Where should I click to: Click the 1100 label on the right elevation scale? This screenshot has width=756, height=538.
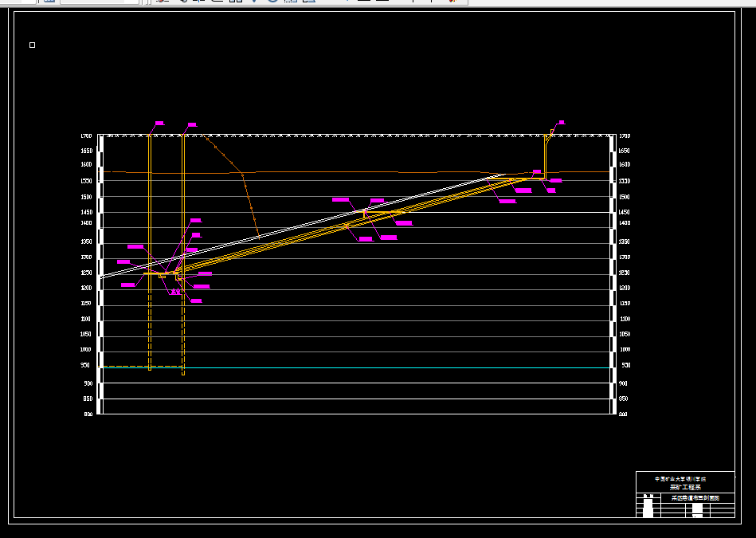click(625, 319)
